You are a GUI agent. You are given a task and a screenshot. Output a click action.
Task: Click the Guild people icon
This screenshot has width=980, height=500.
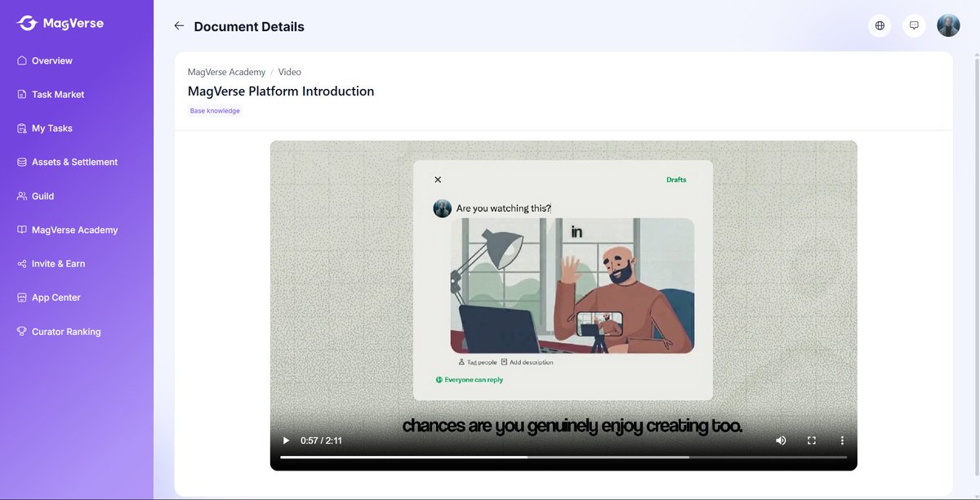tap(22, 196)
